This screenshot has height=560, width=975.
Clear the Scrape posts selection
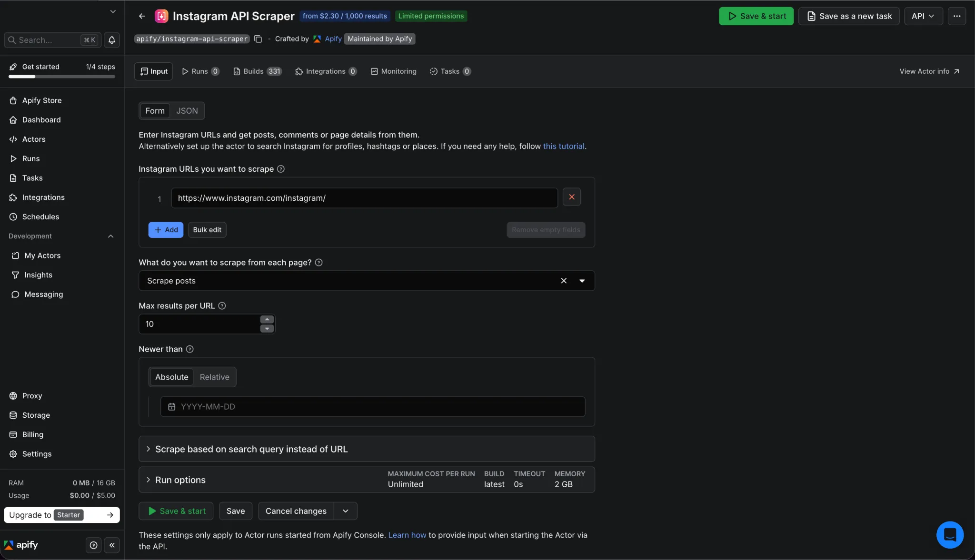tap(564, 281)
